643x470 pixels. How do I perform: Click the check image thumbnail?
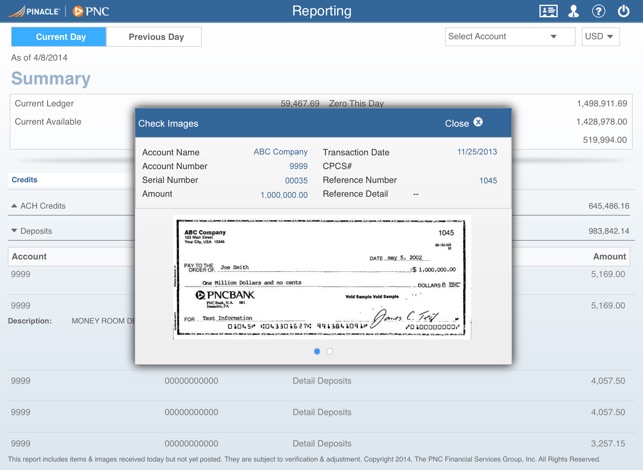[x=322, y=278]
